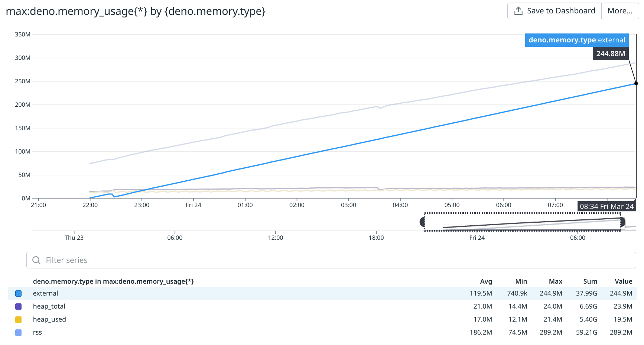Viewport: 644px width, 345px height.
Task: Toggle the heap_total purple swatch
Action: tap(18, 307)
